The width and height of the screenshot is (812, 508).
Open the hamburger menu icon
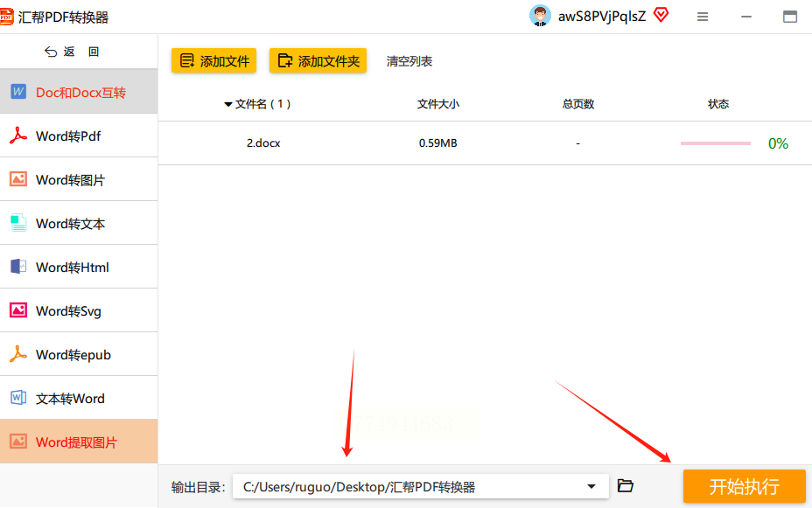pyautogui.click(x=703, y=17)
